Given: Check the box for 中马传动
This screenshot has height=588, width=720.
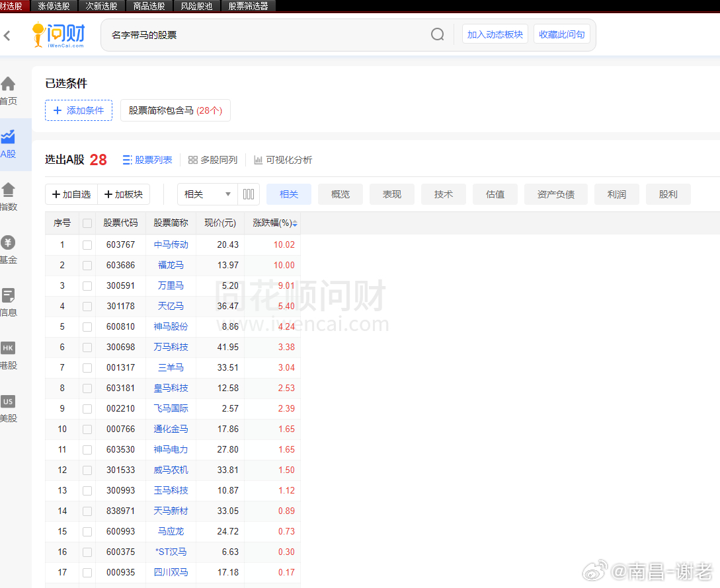Looking at the screenshot, I should point(87,245).
